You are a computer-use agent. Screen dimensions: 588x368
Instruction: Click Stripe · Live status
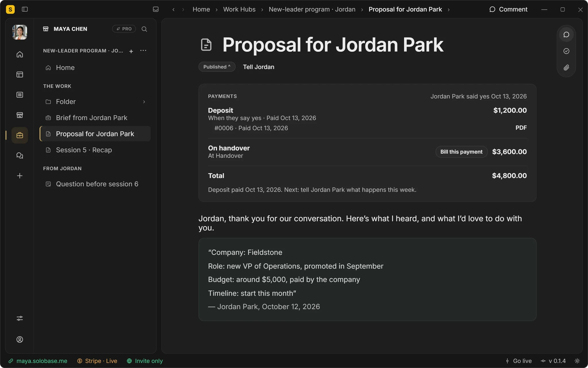(x=97, y=361)
